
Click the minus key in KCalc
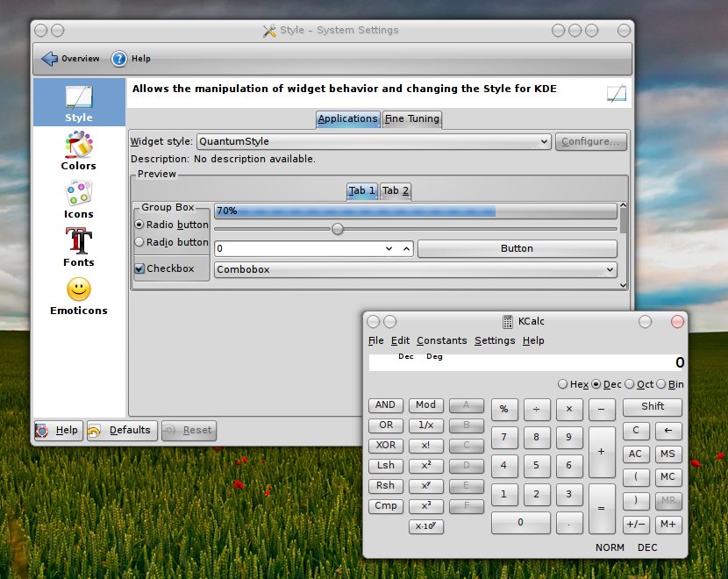[x=601, y=409]
